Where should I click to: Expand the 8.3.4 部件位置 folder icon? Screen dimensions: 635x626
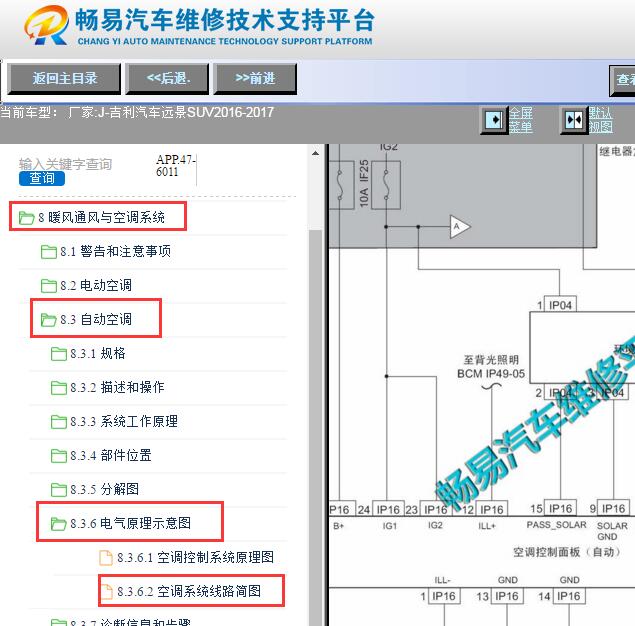pos(59,456)
